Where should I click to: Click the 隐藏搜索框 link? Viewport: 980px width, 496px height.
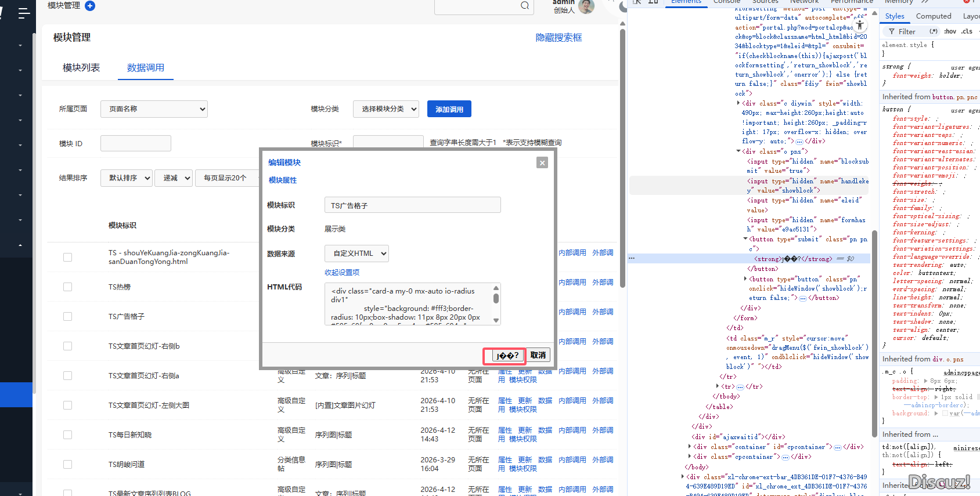click(x=559, y=38)
